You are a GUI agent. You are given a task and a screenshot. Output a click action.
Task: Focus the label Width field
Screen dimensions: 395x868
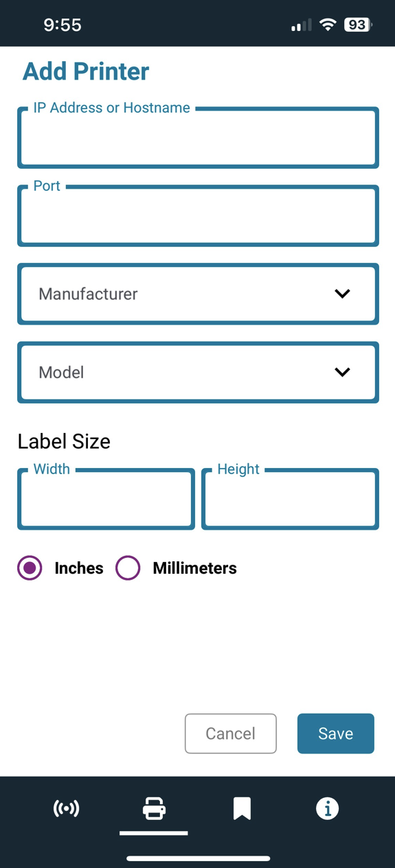[x=106, y=499]
